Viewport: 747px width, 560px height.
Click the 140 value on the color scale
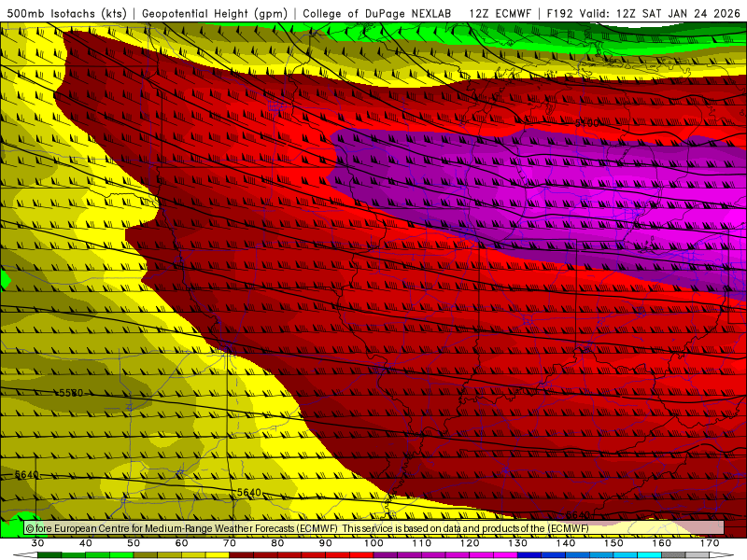[566, 543]
